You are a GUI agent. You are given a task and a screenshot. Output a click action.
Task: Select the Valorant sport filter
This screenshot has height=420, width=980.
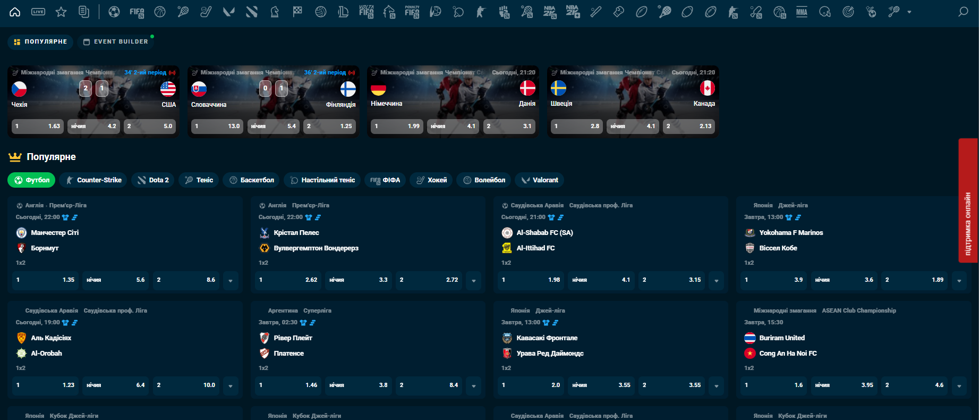pyautogui.click(x=540, y=180)
